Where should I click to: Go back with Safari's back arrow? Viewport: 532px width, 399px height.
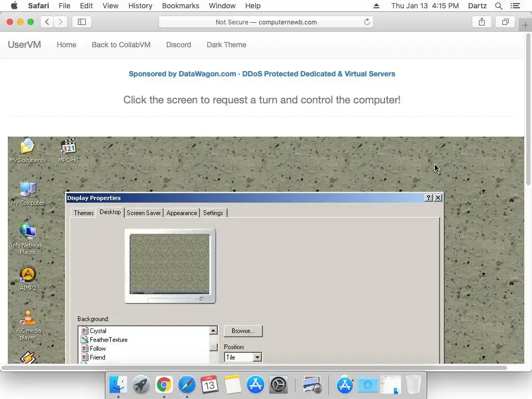click(47, 22)
